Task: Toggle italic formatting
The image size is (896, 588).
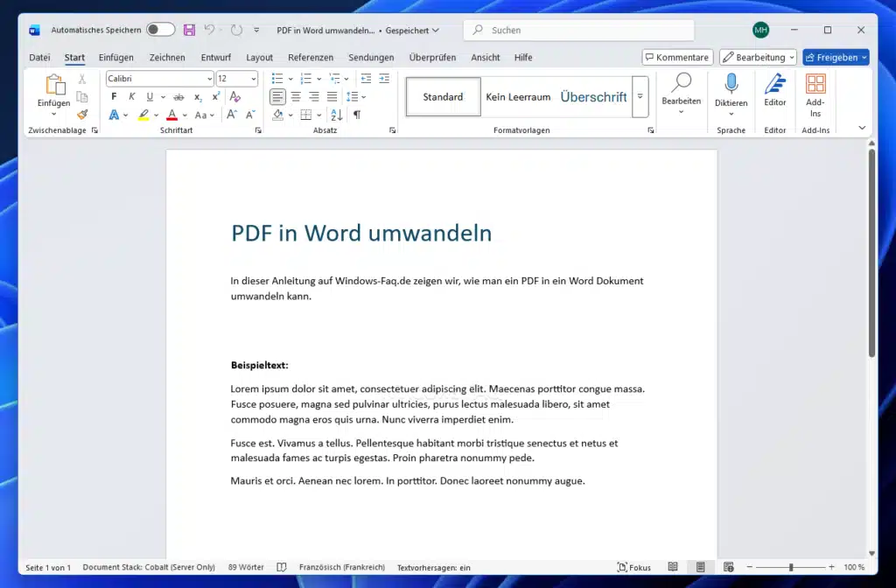Action: click(132, 96)
